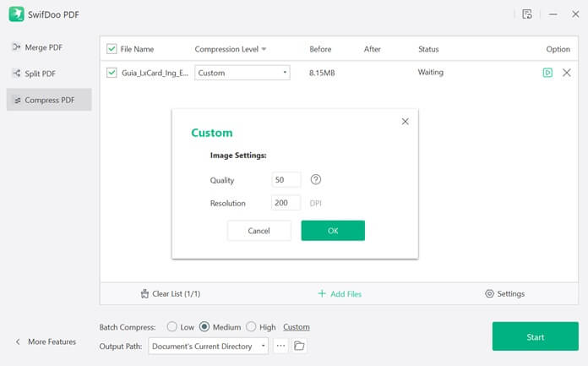
Task: Open the task history icon in title bar
Action: [527, 14]
